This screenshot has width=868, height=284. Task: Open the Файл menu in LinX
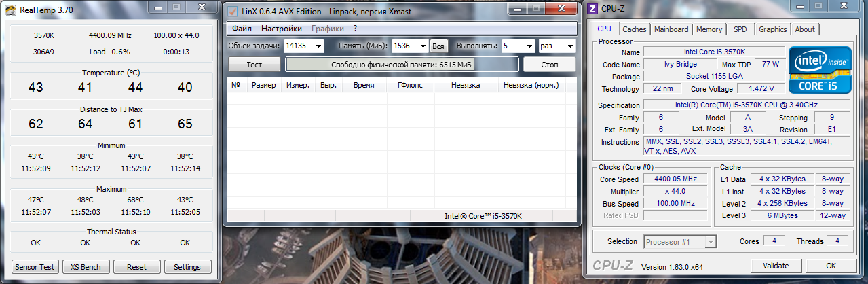point(242,29)
